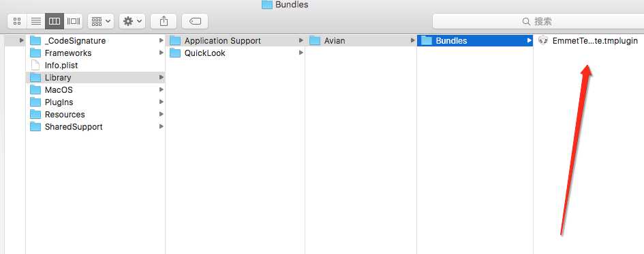The height and width of the screenshot is (254, 644).
Task: Click the Share toolbar button
Action: (x=164, y=21)
